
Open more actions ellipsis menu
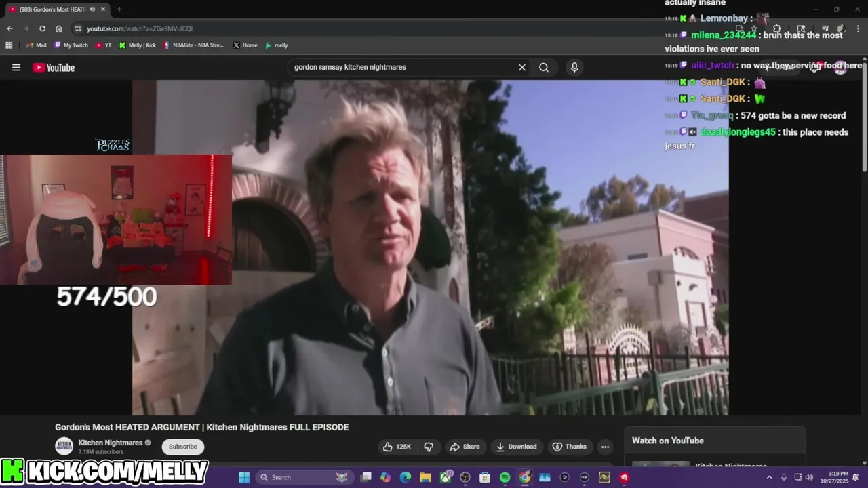[x=605, y=447]
